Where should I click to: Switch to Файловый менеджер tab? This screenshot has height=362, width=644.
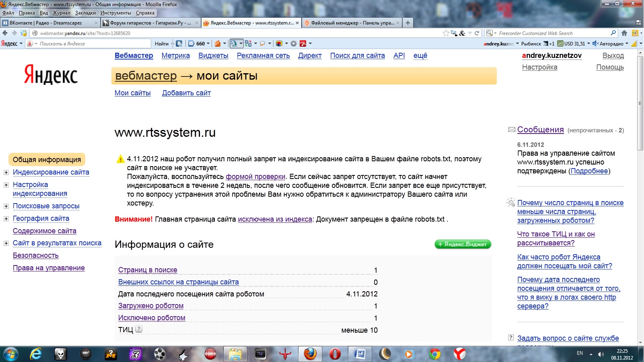[352, 23]
